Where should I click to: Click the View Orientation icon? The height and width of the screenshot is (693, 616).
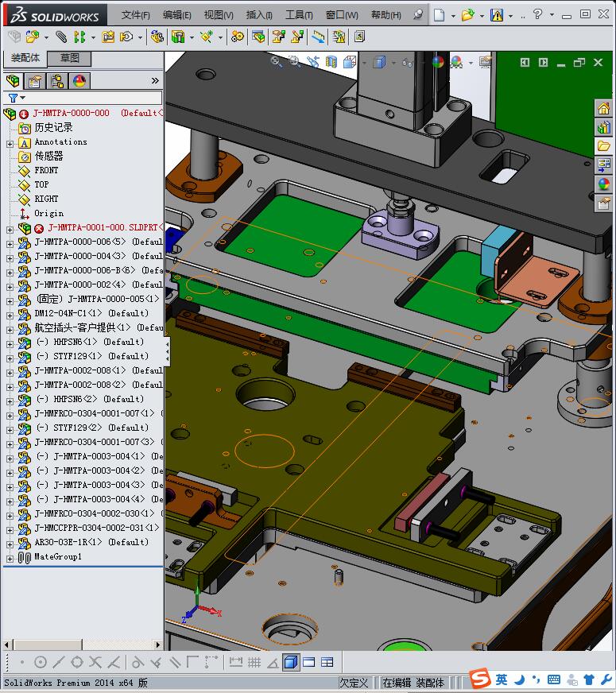(350, 61)
